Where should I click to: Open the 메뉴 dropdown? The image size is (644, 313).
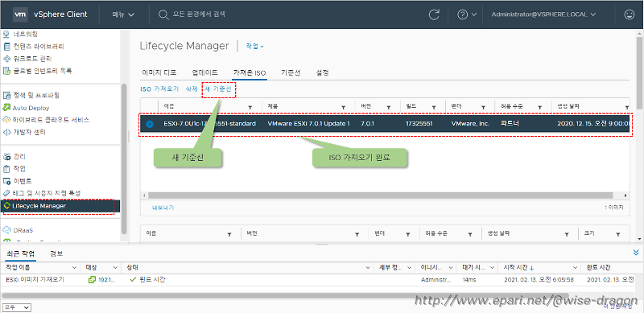(x=123, y=14)
